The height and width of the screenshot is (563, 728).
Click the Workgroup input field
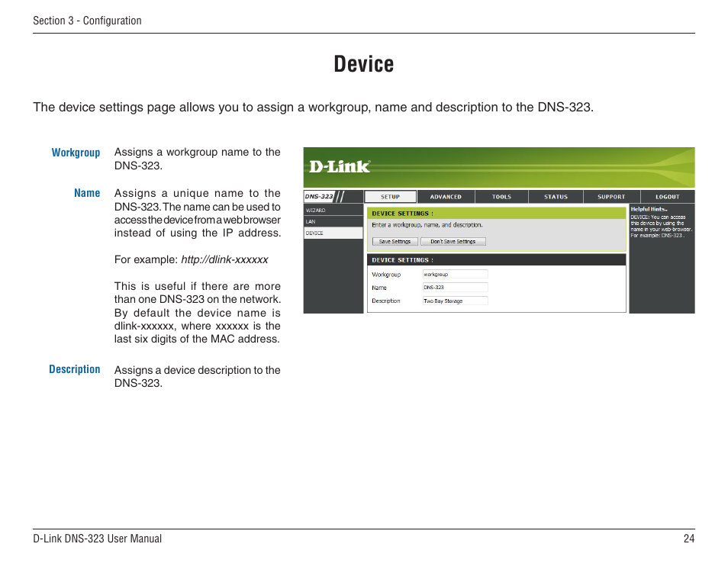(455, 275)
